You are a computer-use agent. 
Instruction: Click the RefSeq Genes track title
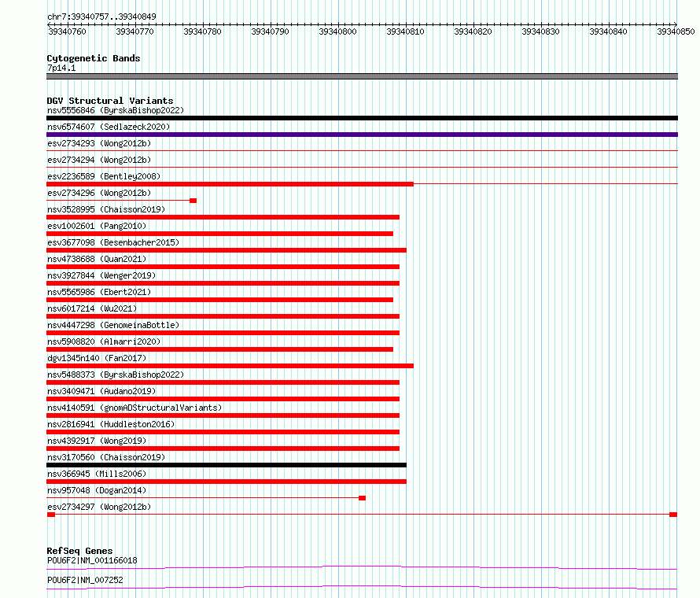[x=79, y=551]
